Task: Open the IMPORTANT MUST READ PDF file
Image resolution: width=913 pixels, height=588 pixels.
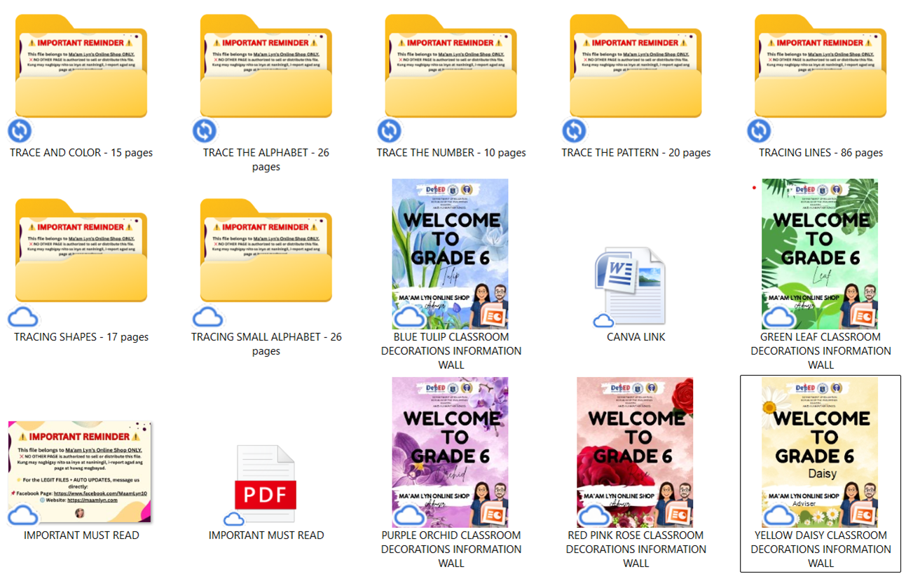Action: 266,485
